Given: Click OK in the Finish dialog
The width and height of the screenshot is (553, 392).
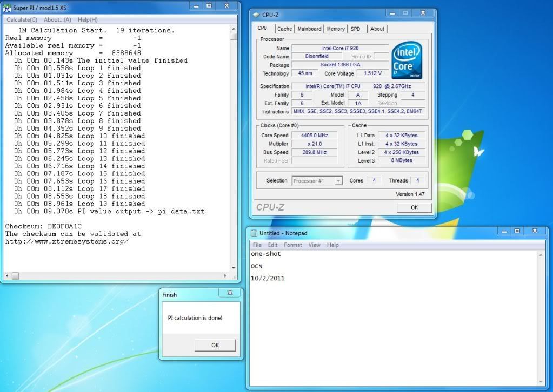Looking at the screenshot, I should [x=215, y=345].
